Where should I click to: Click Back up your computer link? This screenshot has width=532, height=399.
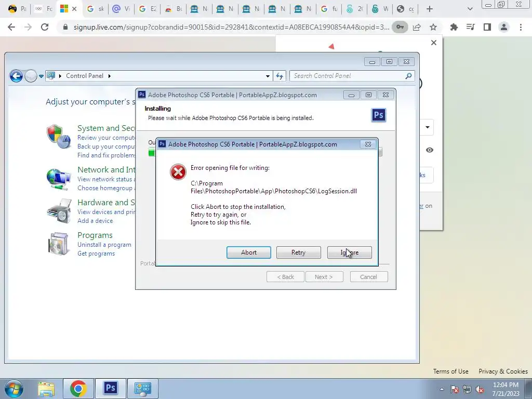[106, 147]
